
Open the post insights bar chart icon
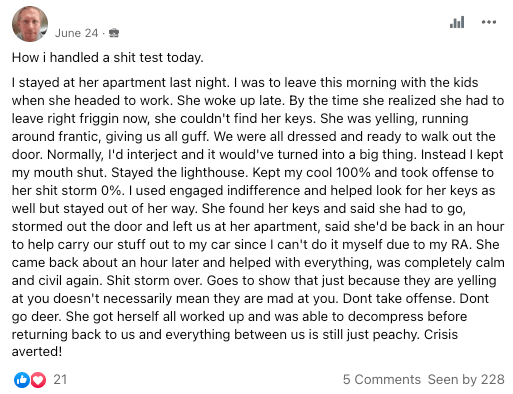coord(457,22)
